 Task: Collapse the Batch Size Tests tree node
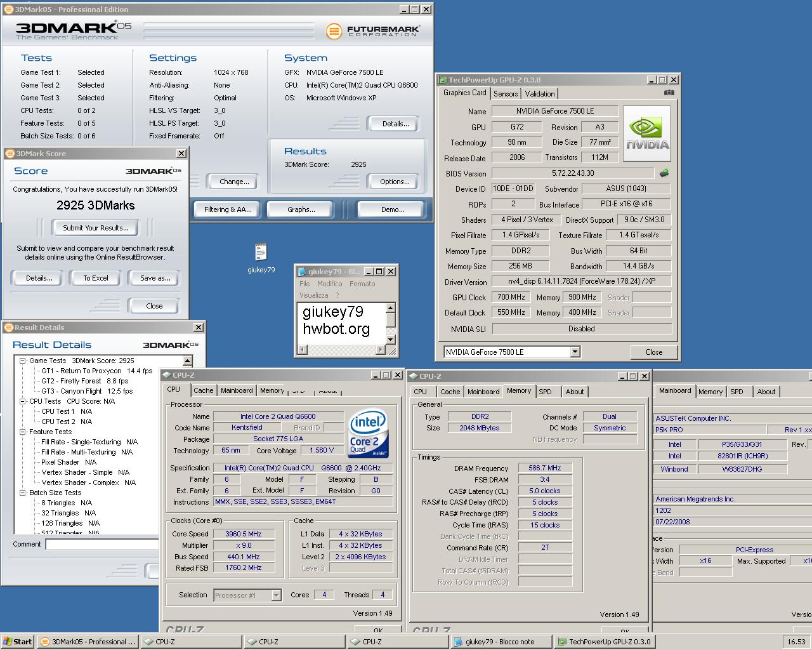point(22,493)
